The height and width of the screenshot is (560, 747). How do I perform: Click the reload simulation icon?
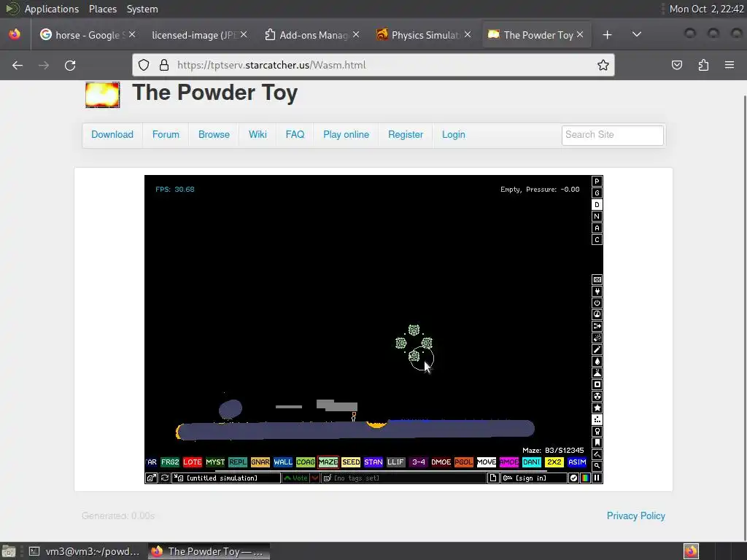click(x=165, y=478)
